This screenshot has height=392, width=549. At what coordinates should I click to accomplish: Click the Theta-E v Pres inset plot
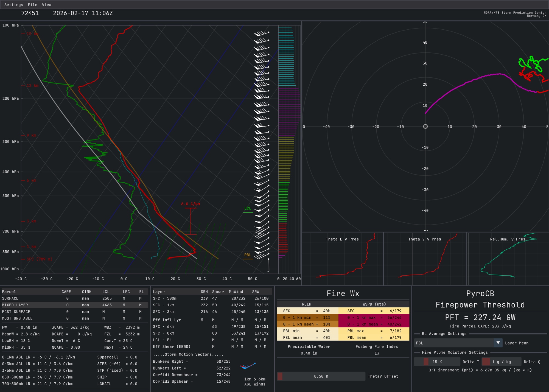[342, 258]
